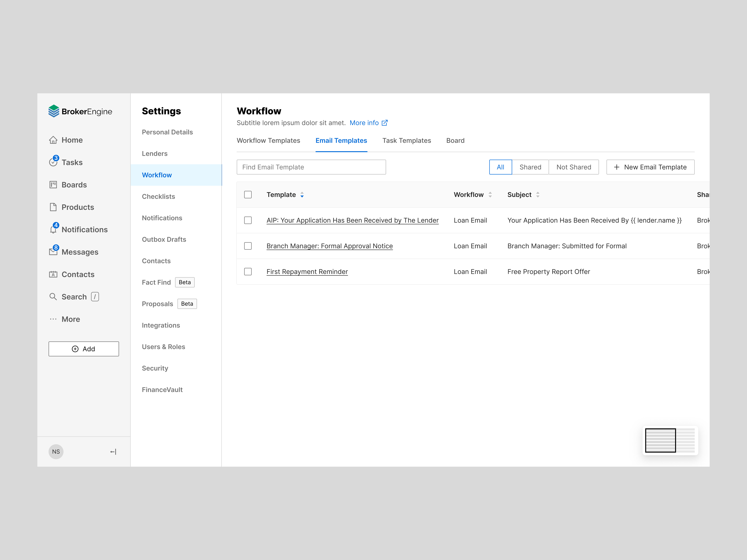This screenshot has height=560, width=747.
Task: Switch to the Task Templates tab
Action: point(407,141)
